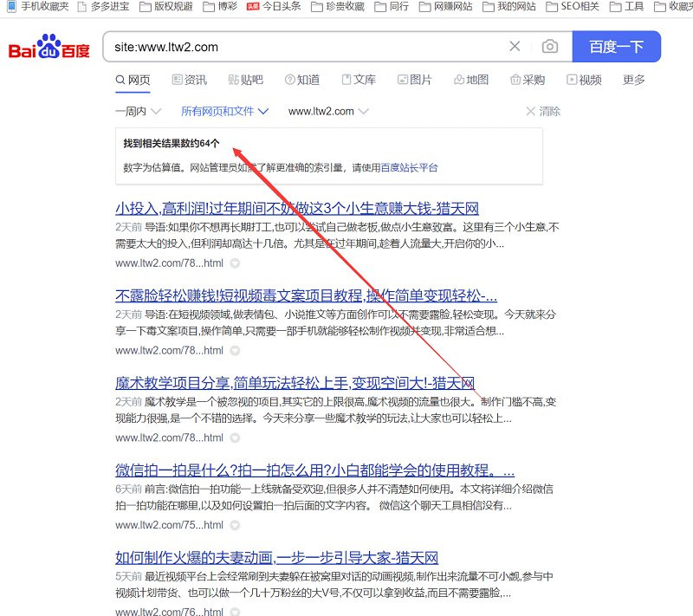
Task: Open the 珍贵收藏 bookmark folder
Action: click(338, 7)
